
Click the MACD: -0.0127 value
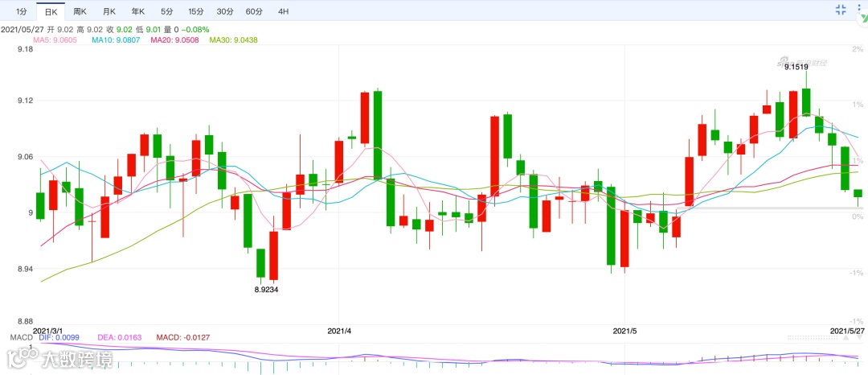(x=183, y=337)
